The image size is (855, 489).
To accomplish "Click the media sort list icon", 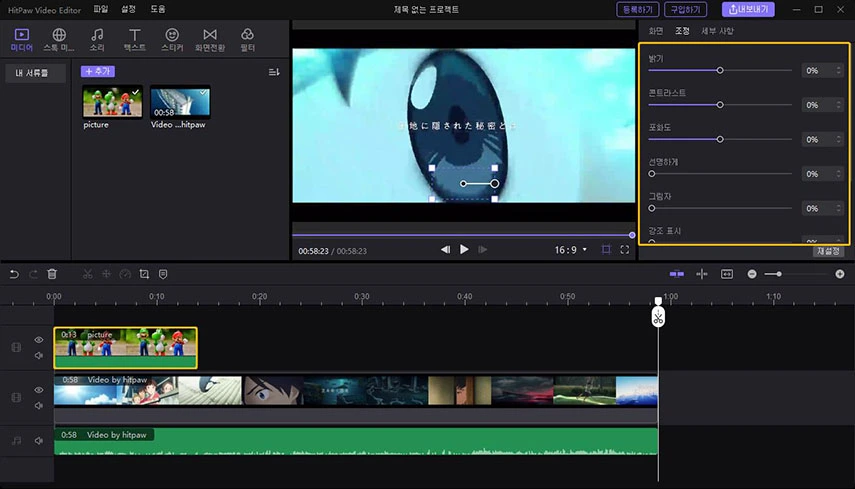I will coord(274,72).
